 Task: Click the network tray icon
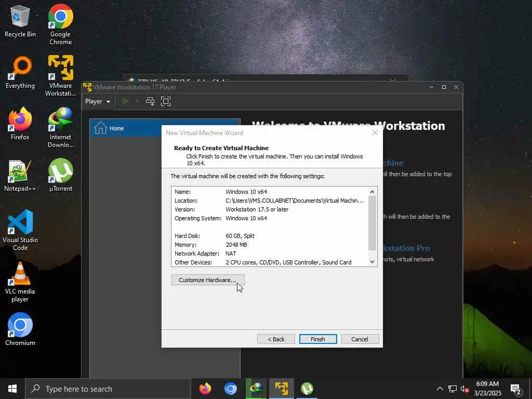[x=453, y=389]
